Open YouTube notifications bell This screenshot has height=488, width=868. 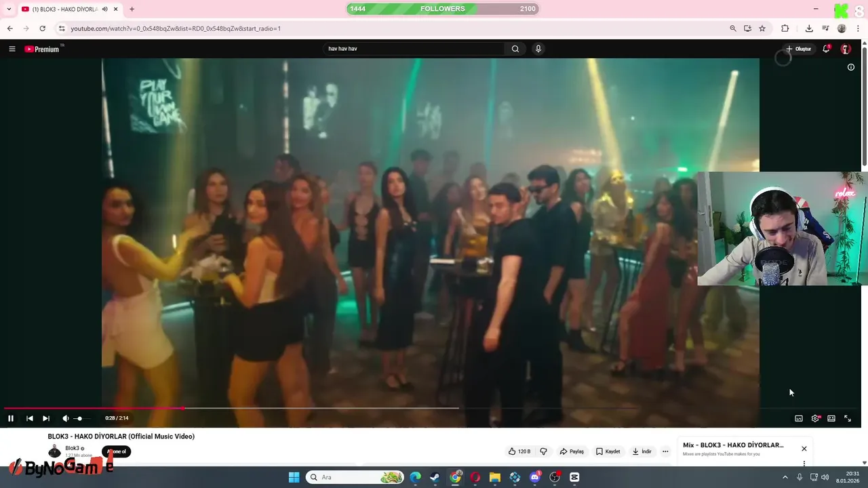coord(826,49)
